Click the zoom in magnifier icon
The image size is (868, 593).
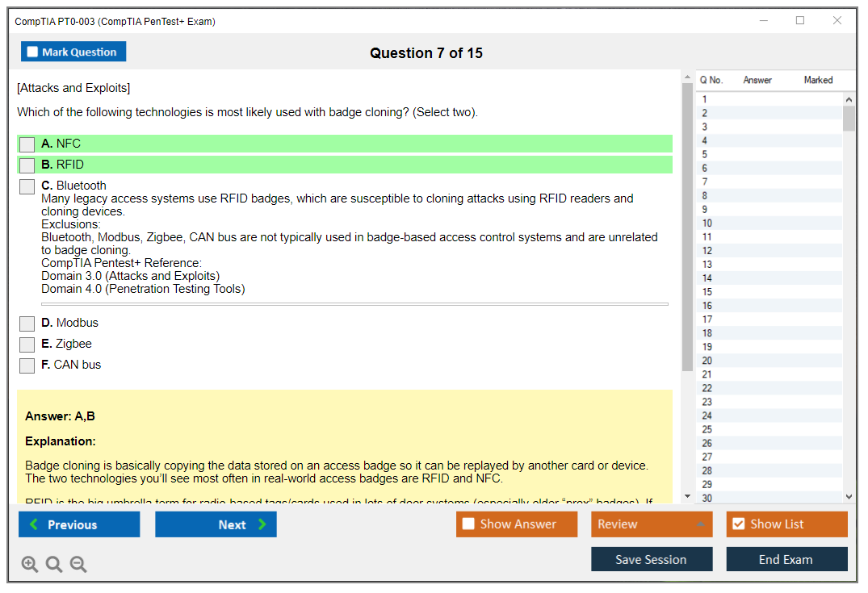click(30, 565)
